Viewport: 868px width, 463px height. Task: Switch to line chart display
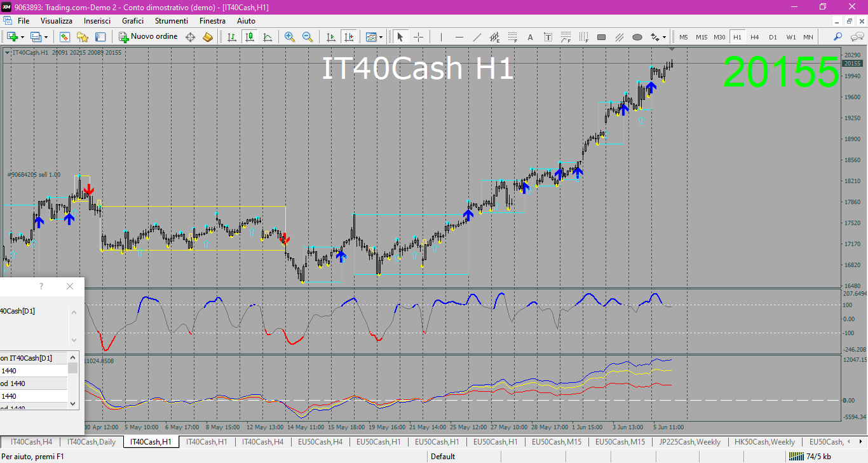268,37
